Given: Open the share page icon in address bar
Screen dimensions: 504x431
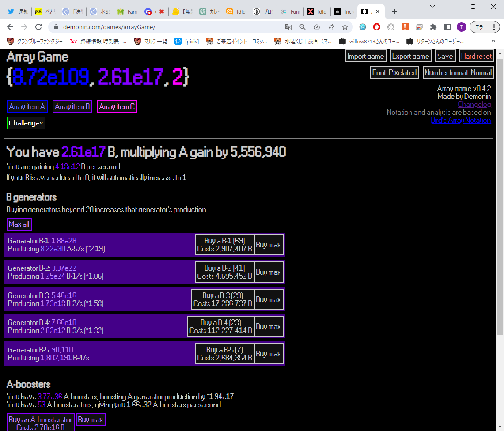Looking at the screenshot, I should (331, 27).
